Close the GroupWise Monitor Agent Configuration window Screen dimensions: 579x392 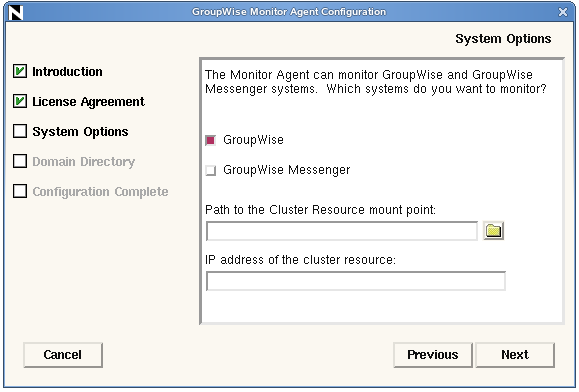(563, 12)
